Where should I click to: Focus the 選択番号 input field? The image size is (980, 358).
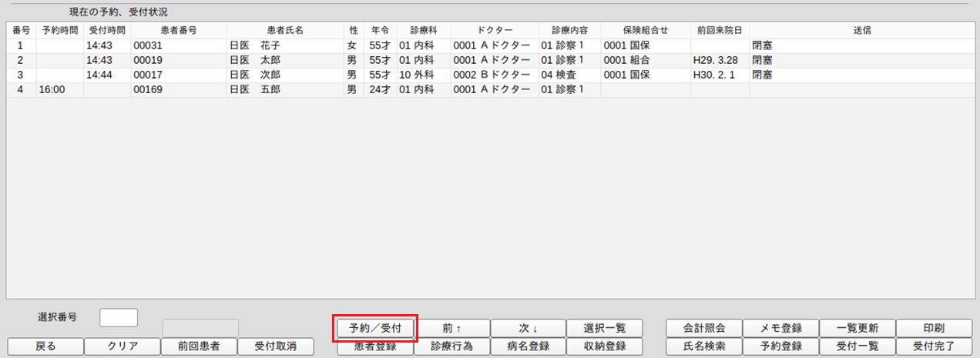point(119,317)
